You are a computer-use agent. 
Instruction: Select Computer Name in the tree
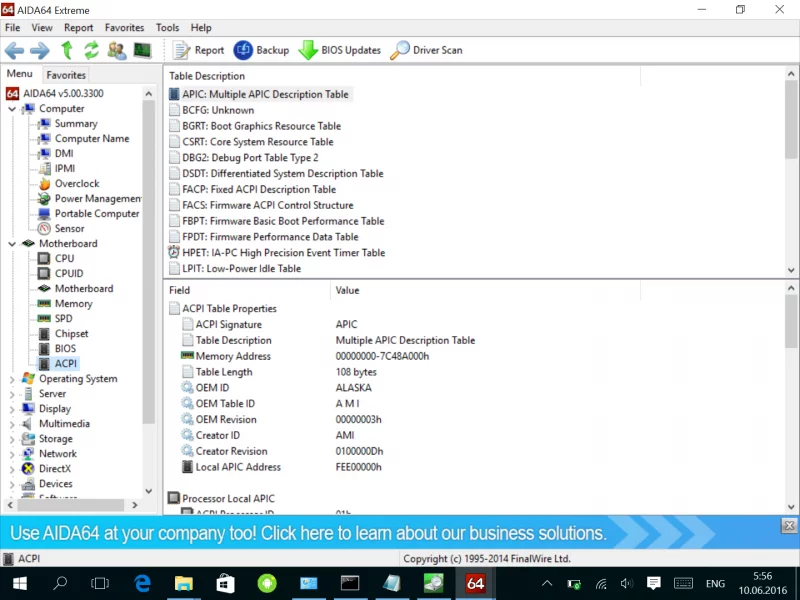click(x=92, y=139)
